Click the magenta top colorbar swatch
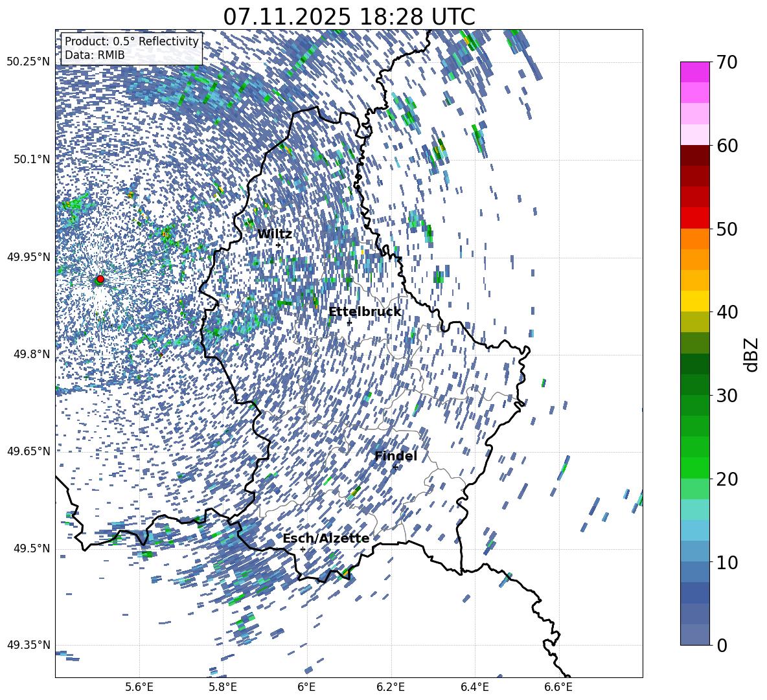The image size is (767, 700). 694,73
